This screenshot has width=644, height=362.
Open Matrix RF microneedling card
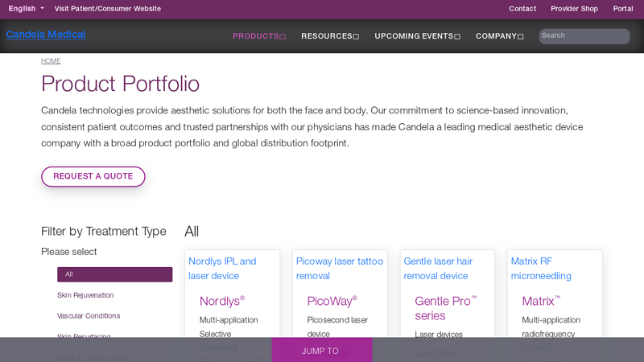point(541,269)
